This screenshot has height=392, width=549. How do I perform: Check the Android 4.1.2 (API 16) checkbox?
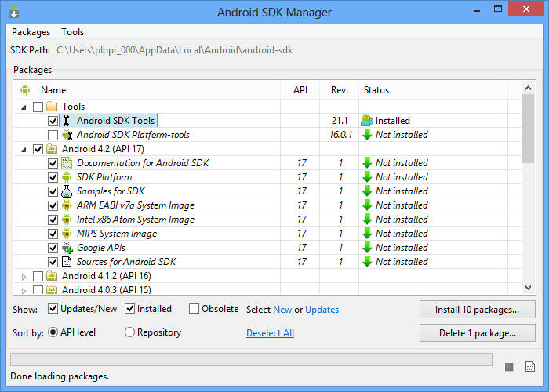click(x=38, y=276)
